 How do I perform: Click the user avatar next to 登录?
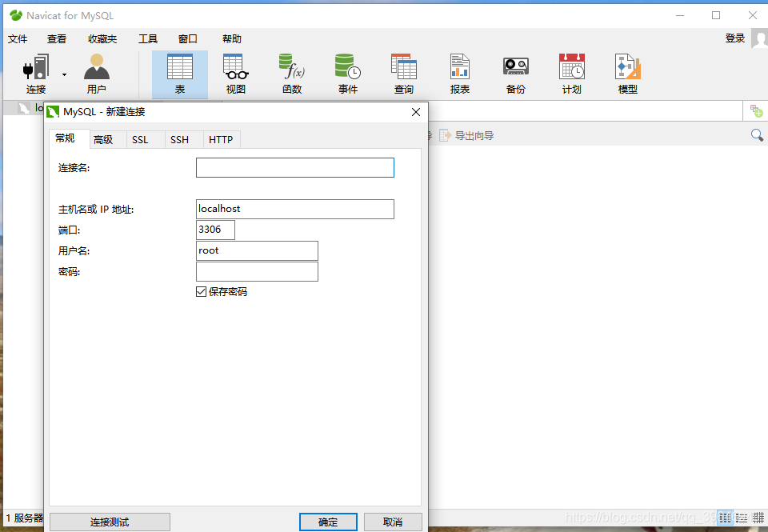pyautogui.click(x=760, y=38)
